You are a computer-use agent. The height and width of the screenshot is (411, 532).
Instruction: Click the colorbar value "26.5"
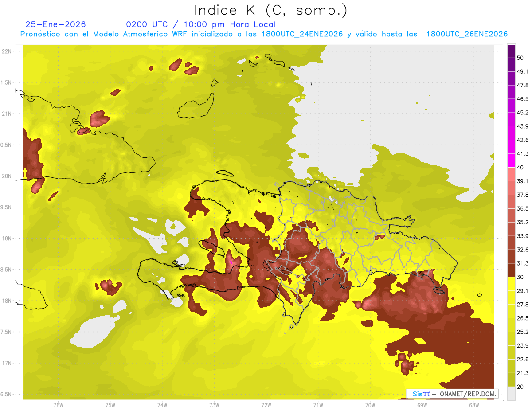pos(523,318)
